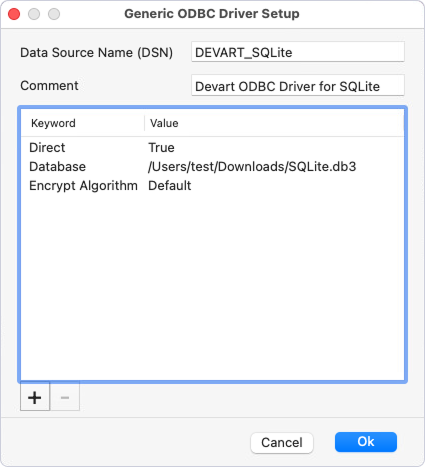The height and width of the screenshot is (467, 425).
Task: Click the Cancel button
Action: click(282, 443)
